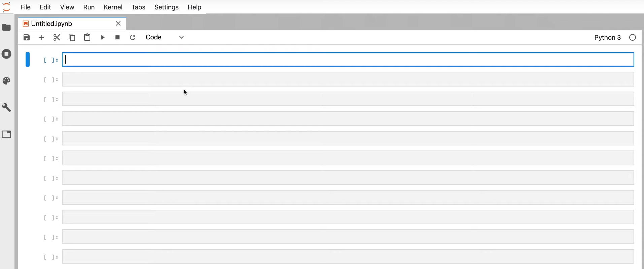The width and height of the screenshot is (644, 269).
Task: Click into the second empty code cell
Action: click(x=348, y=79)
